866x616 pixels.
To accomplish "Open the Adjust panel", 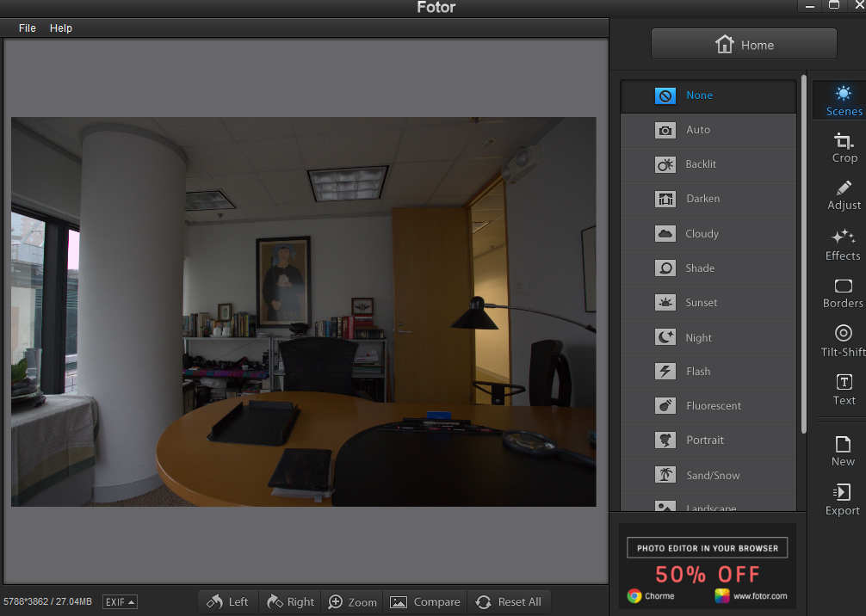I will pyautogui.click(x=844, y=195).
